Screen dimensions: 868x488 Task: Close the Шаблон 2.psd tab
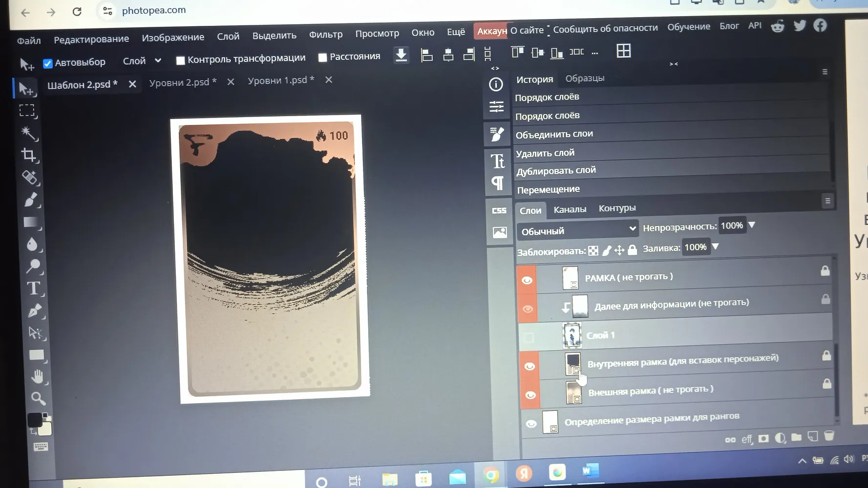[x=132, y=84]
